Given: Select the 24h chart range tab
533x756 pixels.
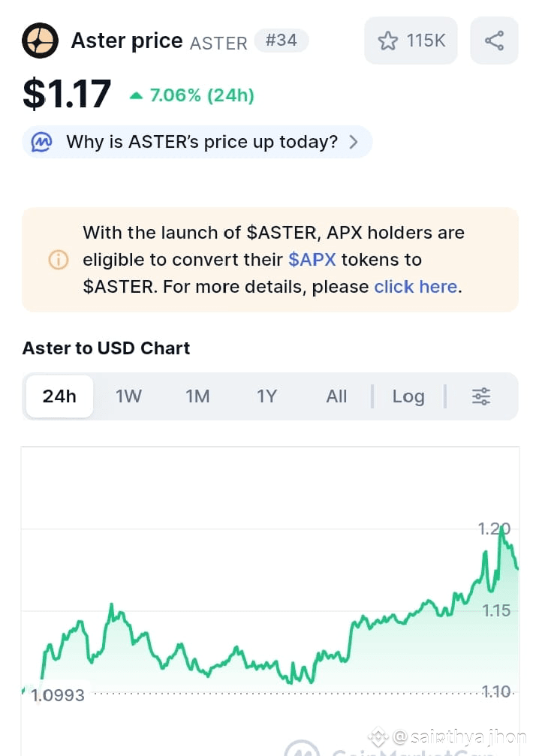Looking at the screenshot, I should [59, 396].
